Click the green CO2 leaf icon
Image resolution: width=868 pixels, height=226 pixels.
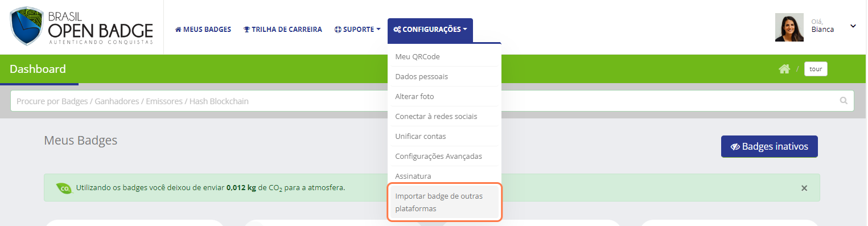point(64,188)
